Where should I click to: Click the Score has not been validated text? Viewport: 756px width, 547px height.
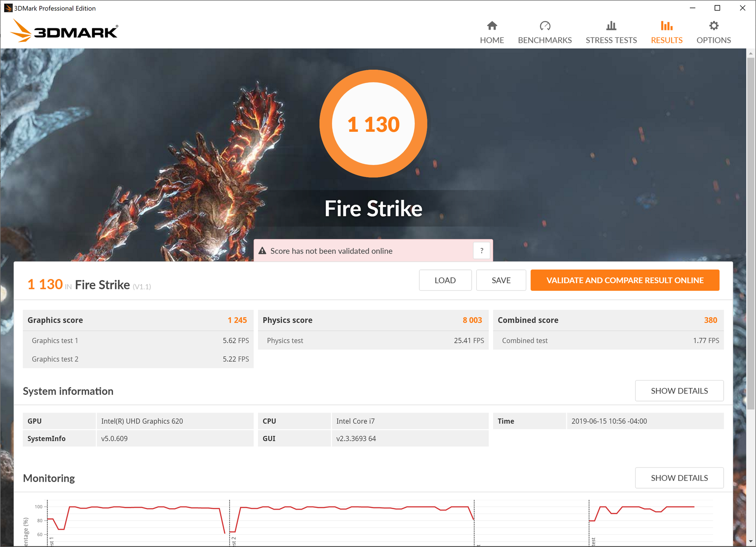(331, 251)
